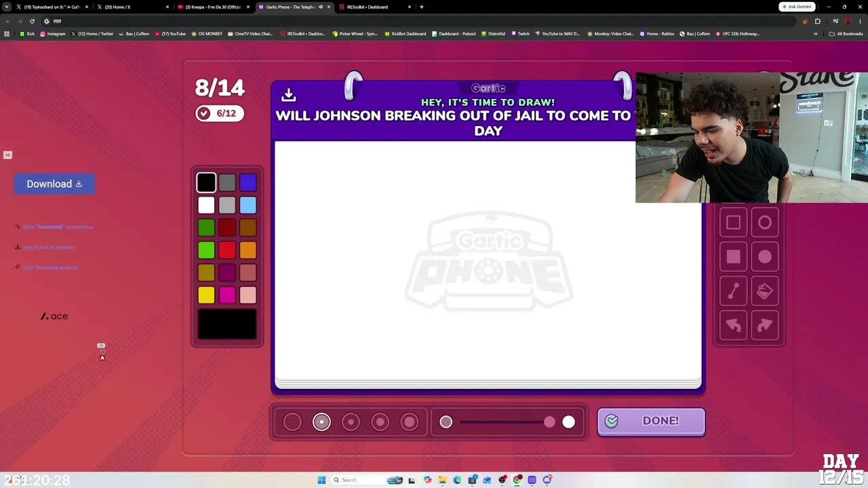868x488 pixels.
Task: Pick the light gray color swatch
Action: pos(227,205)
